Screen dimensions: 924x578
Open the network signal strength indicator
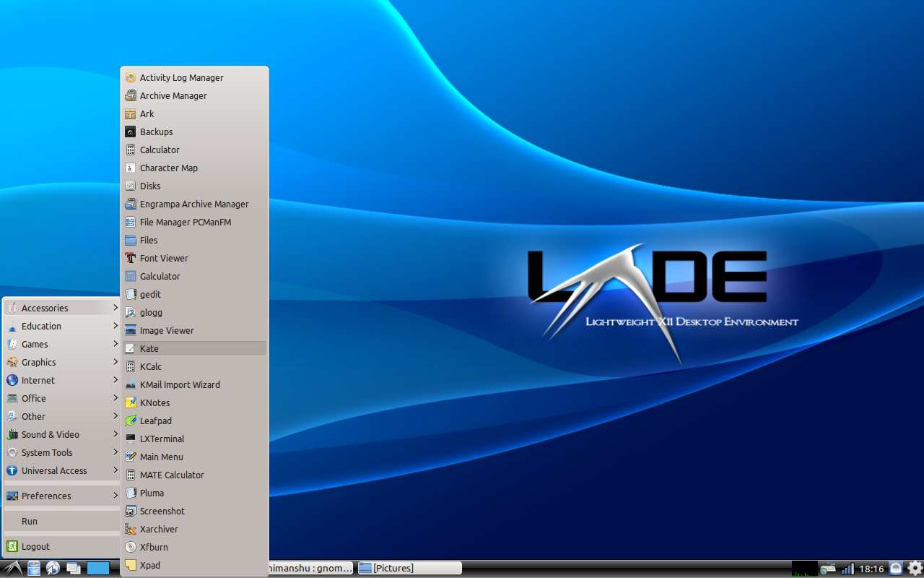coord(847,569)
